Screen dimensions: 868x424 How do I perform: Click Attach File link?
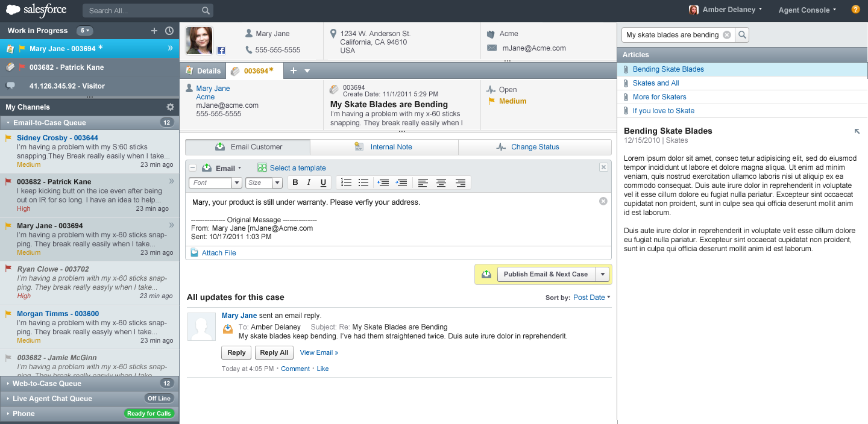pyautogui.click(x=219, y=253)
